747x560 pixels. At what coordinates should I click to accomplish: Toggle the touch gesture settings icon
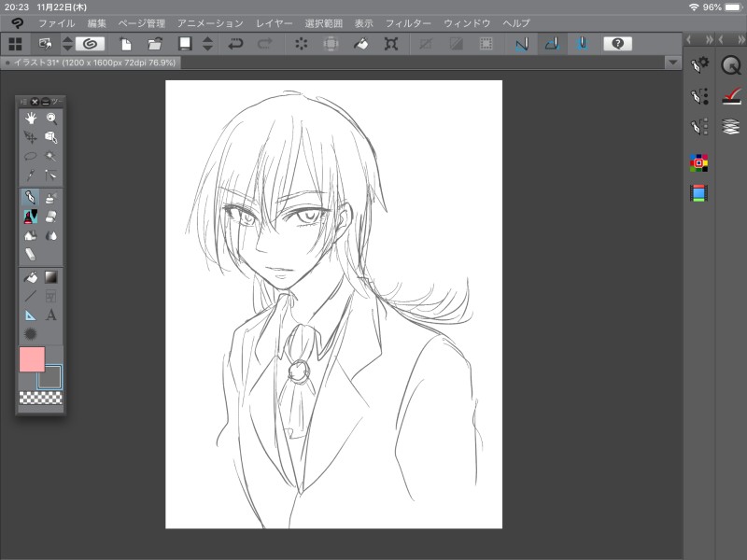tap(45, 44)
